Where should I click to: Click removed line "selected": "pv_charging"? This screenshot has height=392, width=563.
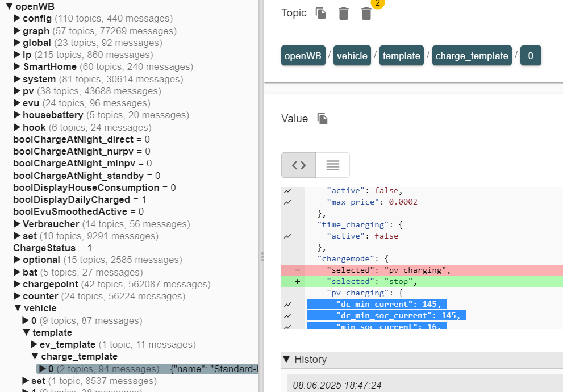(x=422, y=270)
